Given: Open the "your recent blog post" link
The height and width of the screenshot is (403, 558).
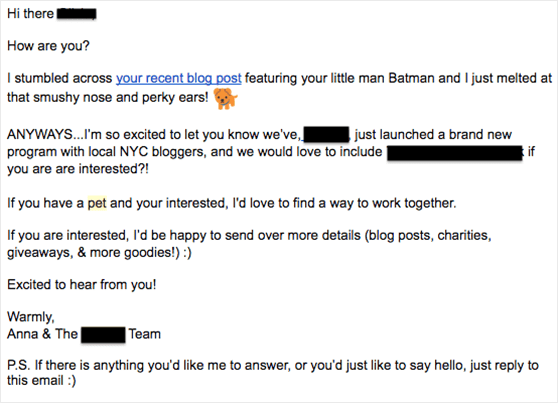Looking at the screenshot, I should coord(179,78).
